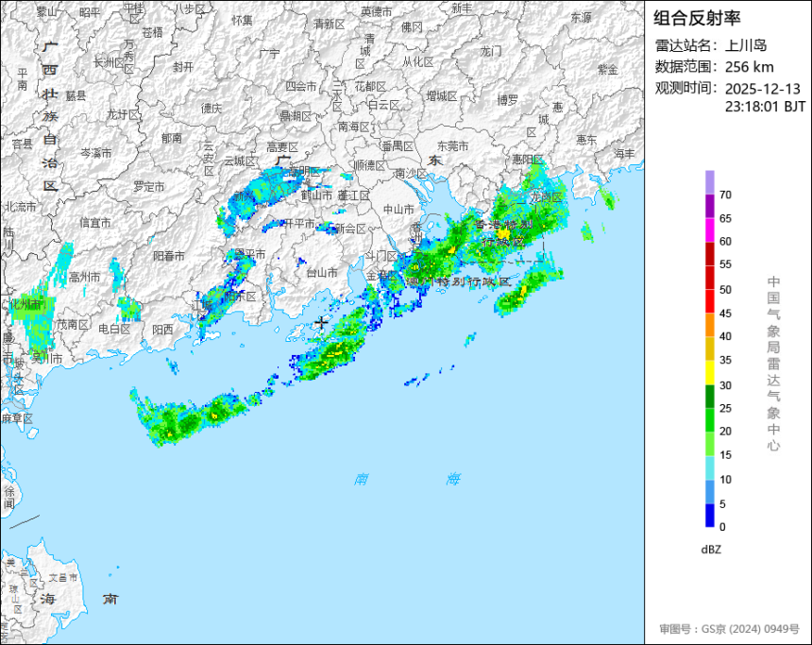Click the '增城区' map label

pyautogui.click(x=442, y=96)
